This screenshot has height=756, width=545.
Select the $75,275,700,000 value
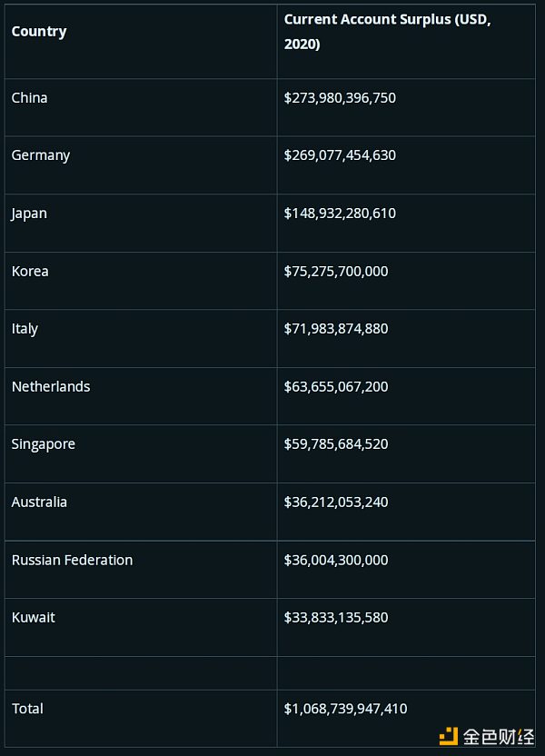click(x=336, y=271)
